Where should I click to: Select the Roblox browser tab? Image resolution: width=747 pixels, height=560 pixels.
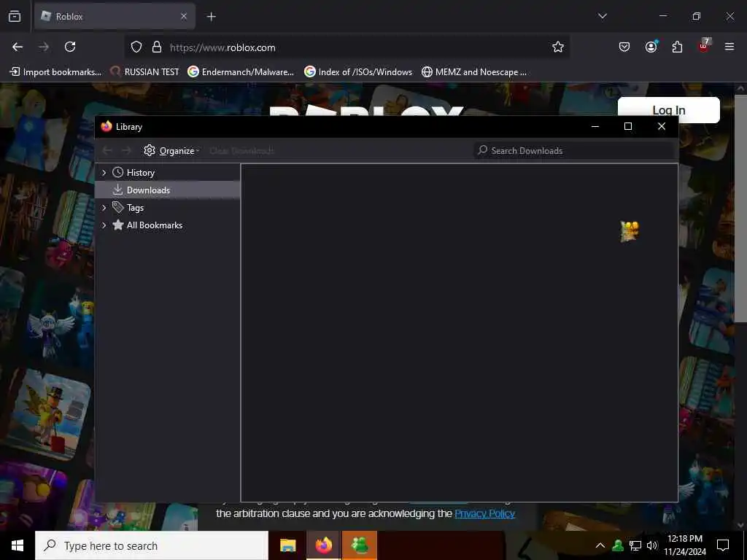[115, 16]
